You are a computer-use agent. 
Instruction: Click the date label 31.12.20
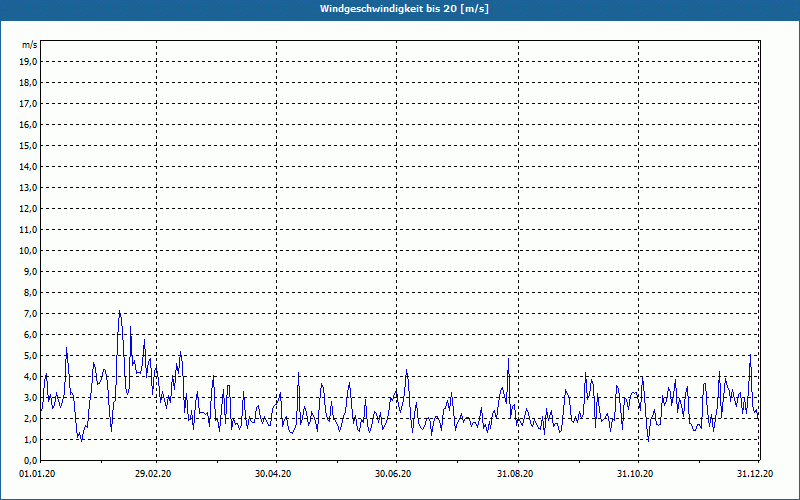point(755,474)
